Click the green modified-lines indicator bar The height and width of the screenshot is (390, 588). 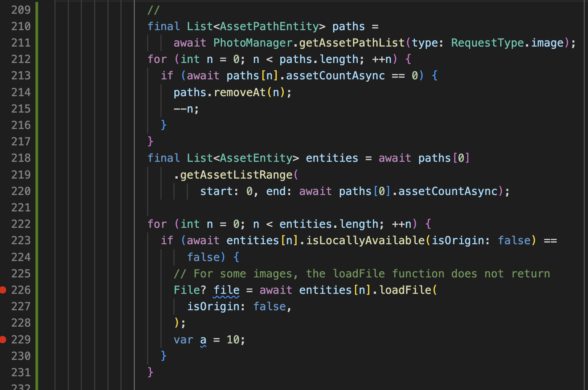pos(35,191)
